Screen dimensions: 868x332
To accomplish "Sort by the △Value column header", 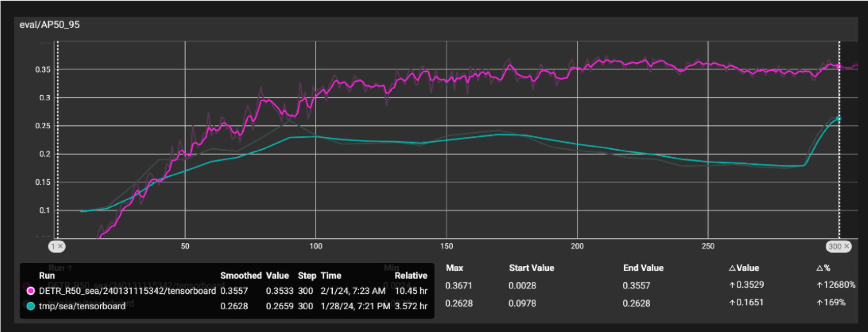I will 744,268.
